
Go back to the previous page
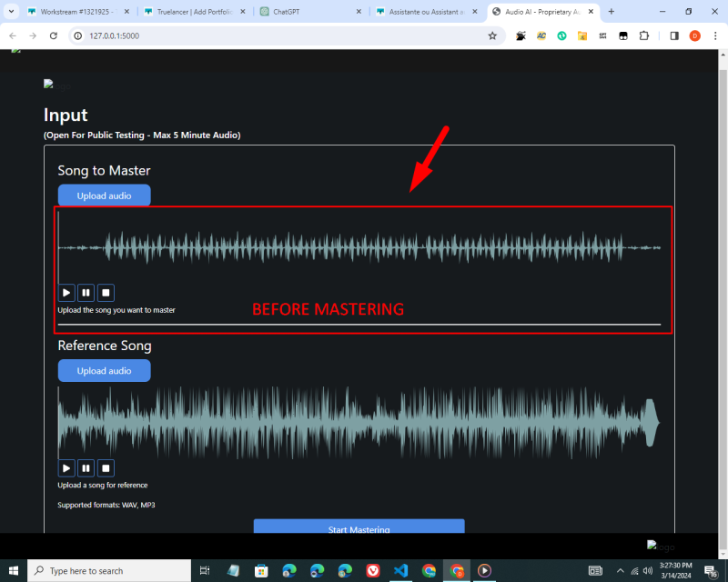click(x=13, y=35)
